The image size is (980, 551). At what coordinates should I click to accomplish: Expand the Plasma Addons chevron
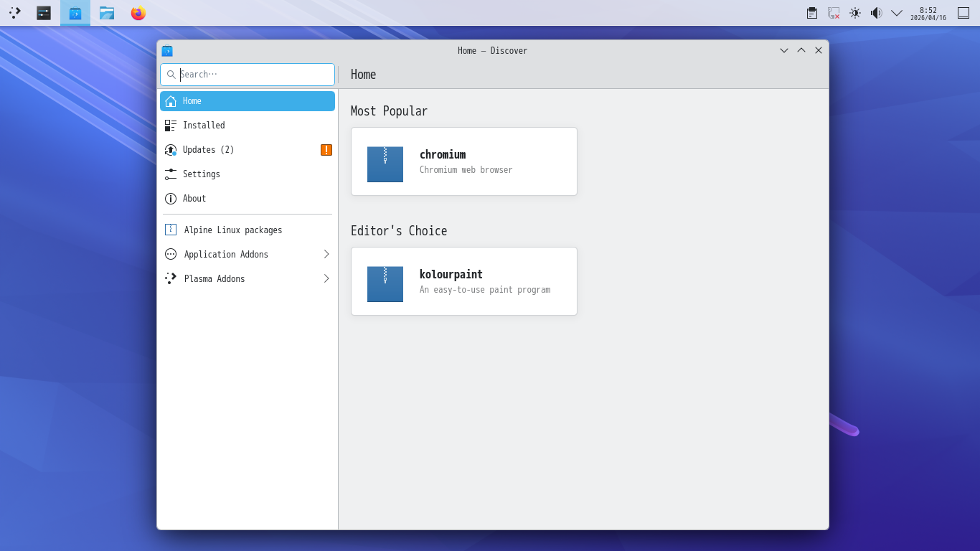click(x=326, y=279)
